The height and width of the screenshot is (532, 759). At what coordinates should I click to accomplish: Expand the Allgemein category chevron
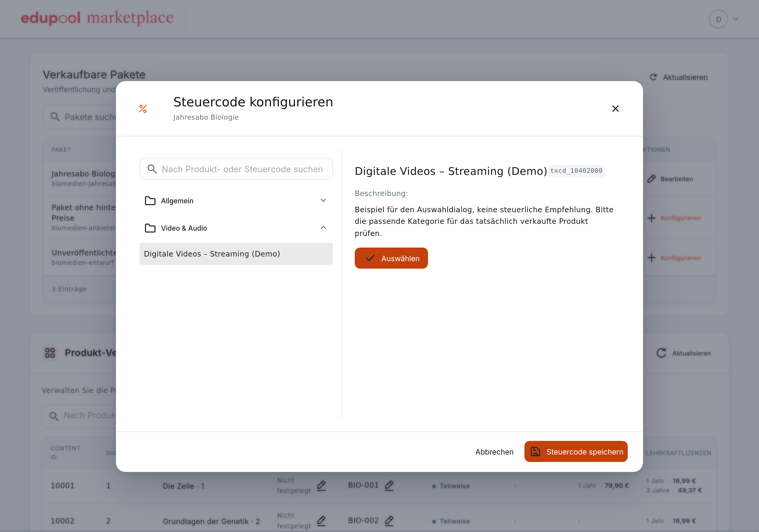tap(323, 200)
